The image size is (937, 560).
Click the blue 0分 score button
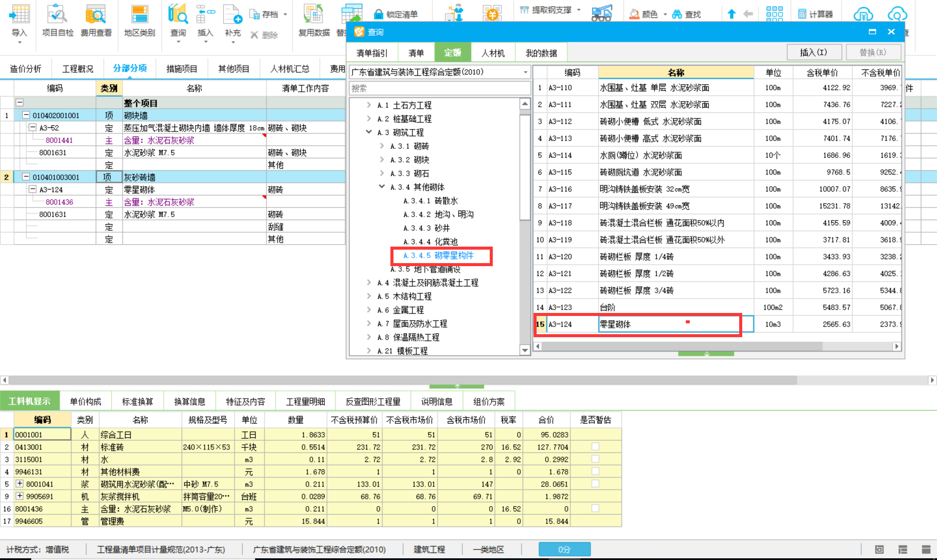coord(564,549)
